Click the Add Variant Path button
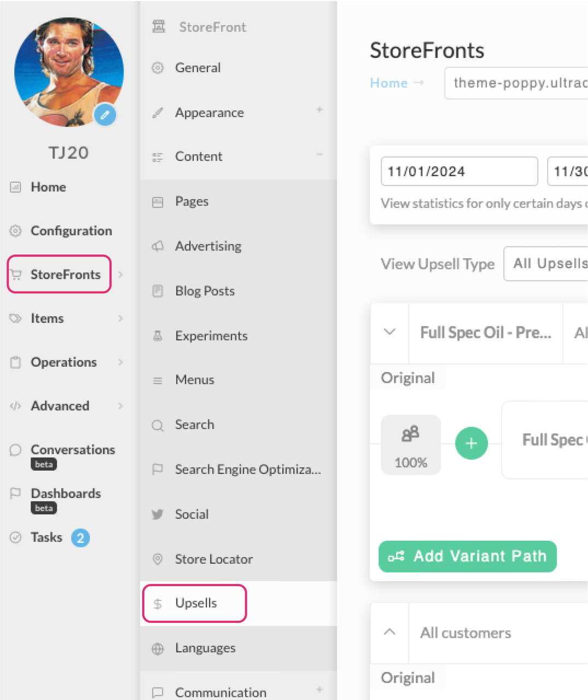The image size is (588, 700). (x=468, y=557)
